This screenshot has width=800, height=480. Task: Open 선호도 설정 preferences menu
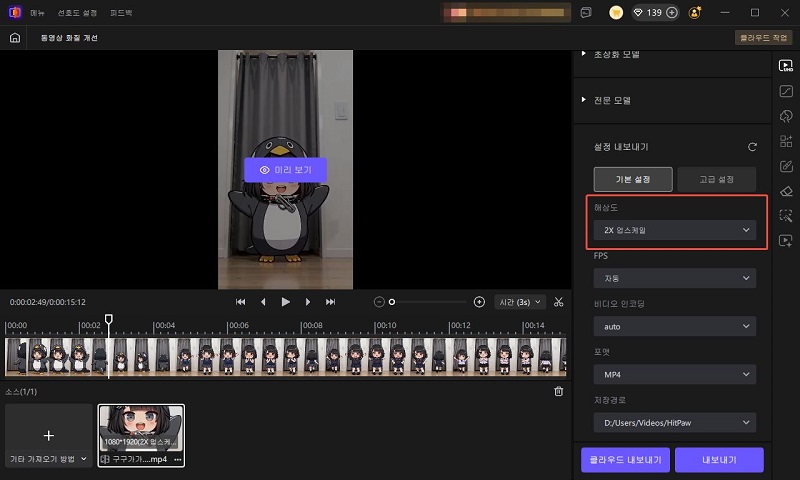pos(77,13)
